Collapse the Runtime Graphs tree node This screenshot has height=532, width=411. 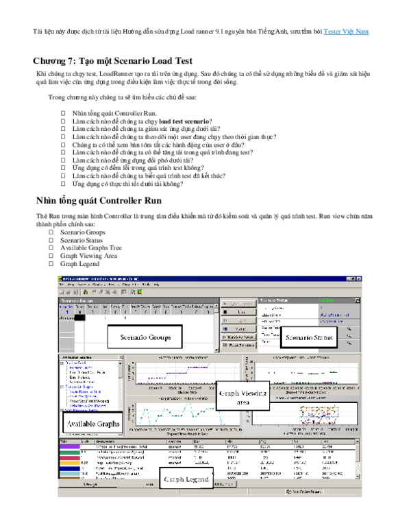coord(62,363)
